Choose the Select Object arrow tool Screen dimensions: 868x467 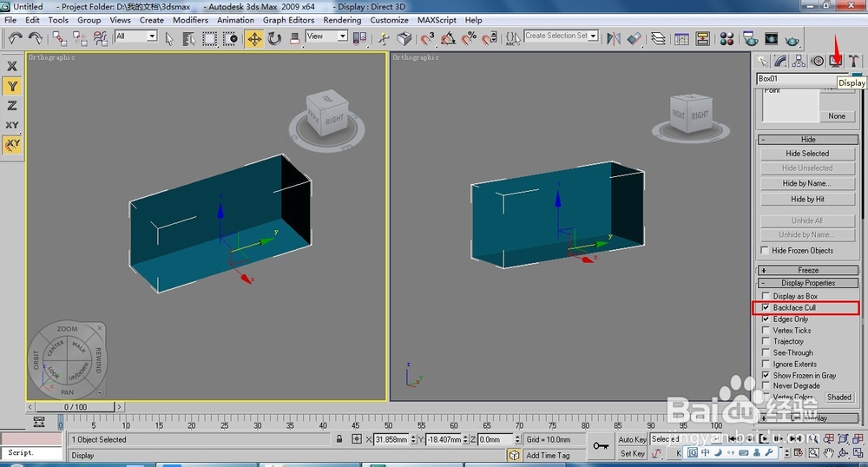coord(169,38)
